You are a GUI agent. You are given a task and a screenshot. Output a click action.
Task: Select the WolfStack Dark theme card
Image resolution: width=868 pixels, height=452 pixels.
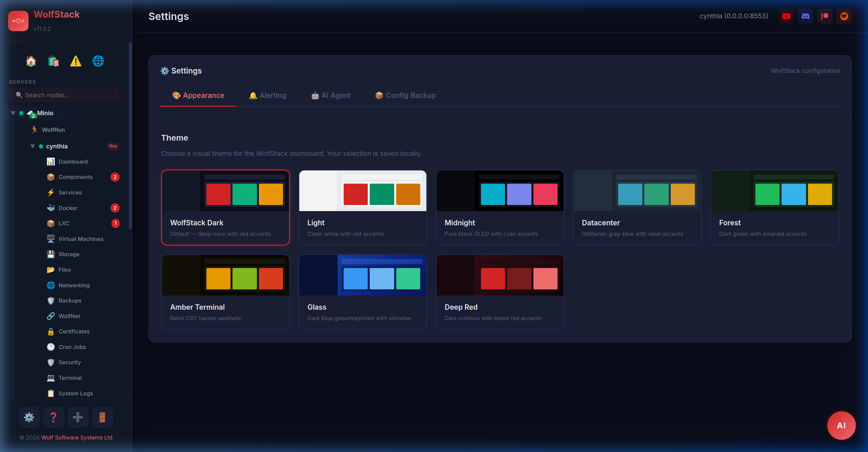tap(225, 207)
